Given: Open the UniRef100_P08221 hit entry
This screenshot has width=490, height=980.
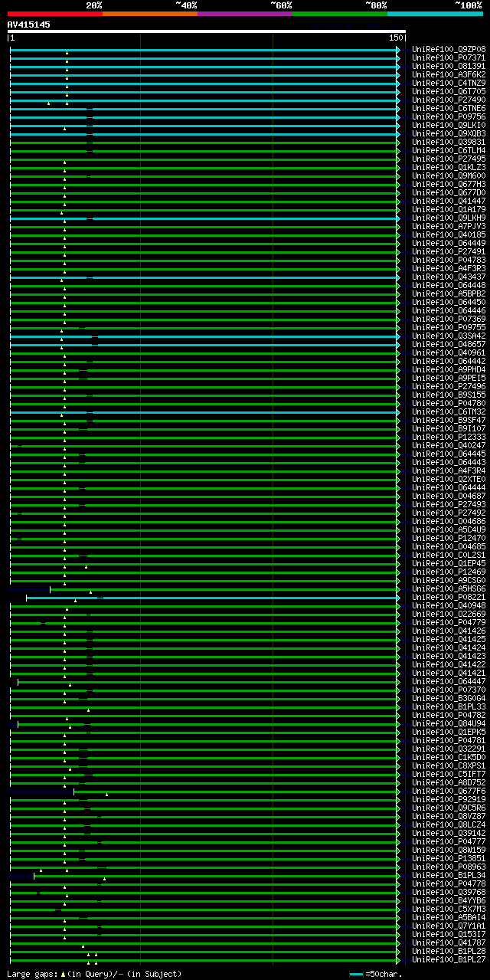Looking at the screenshot, I should (x=449, y=597).
